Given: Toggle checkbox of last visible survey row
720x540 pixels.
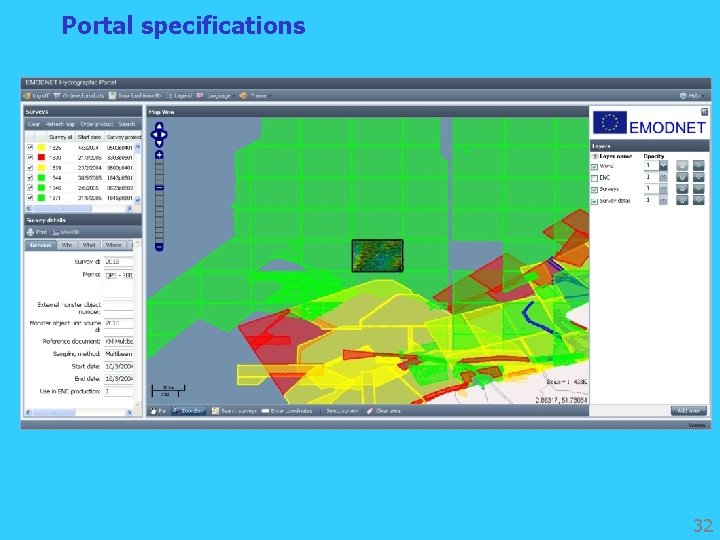Looking at the screenshot, I should (x=30, y=198).
